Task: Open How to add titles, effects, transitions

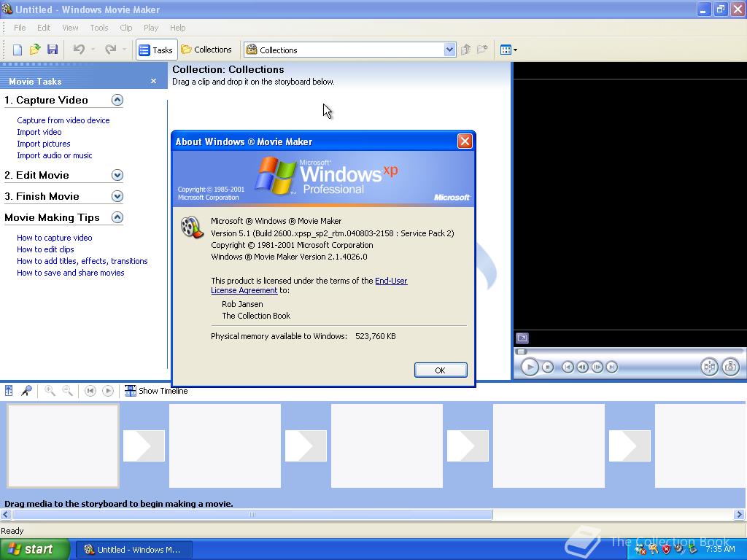Action: pos(82,261)
